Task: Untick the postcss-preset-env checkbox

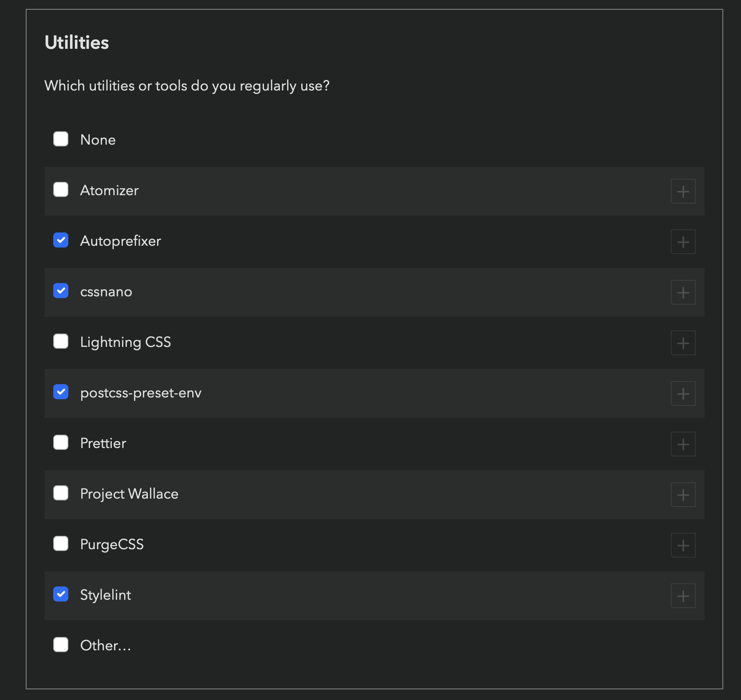Action: [x=61, y=392]
